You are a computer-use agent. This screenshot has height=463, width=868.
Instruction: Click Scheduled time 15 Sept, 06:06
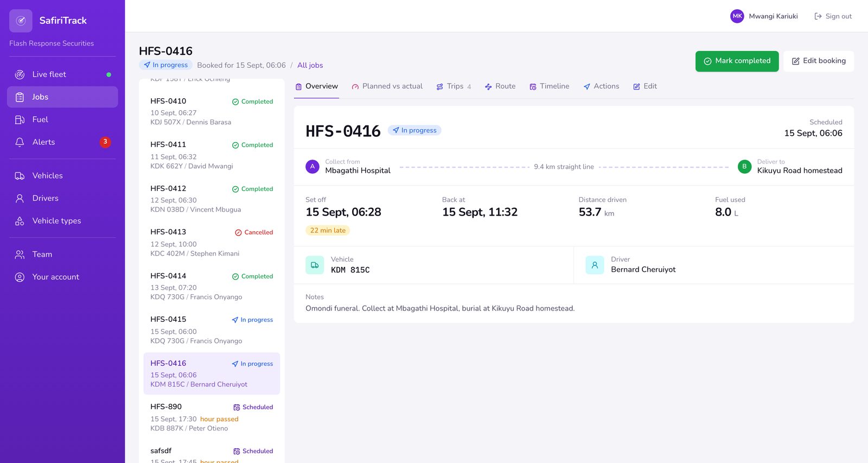tap(813, 134)
